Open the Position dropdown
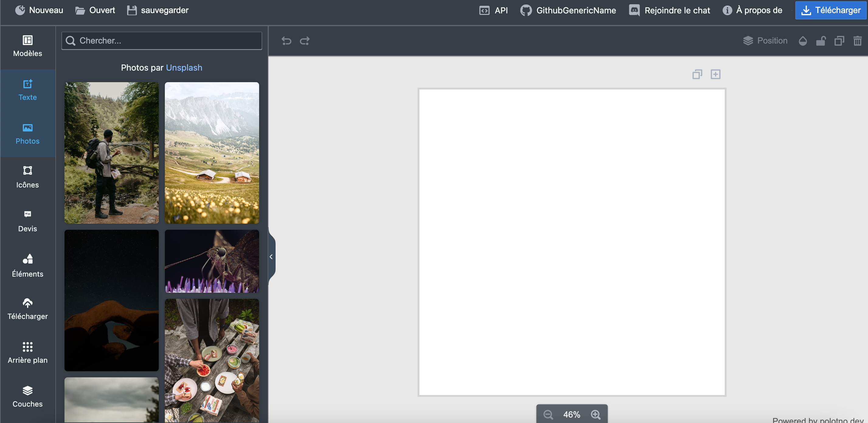868x423 pixels. click(x=765, y=41)
